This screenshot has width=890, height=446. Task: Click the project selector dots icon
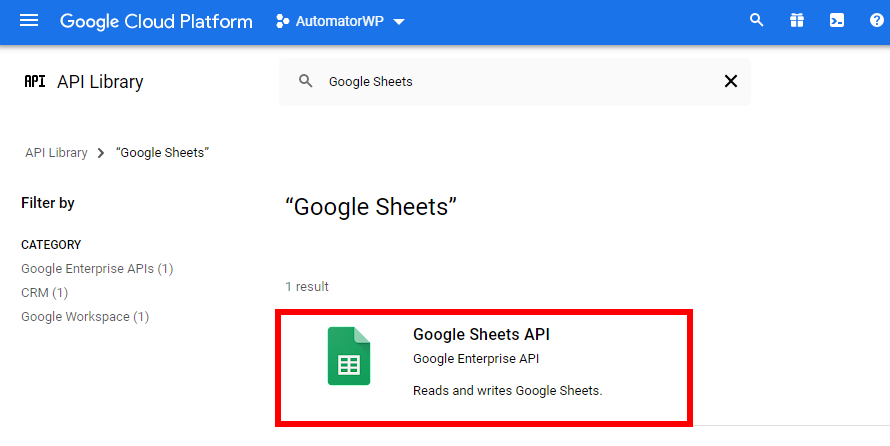(x=283, y=21)
